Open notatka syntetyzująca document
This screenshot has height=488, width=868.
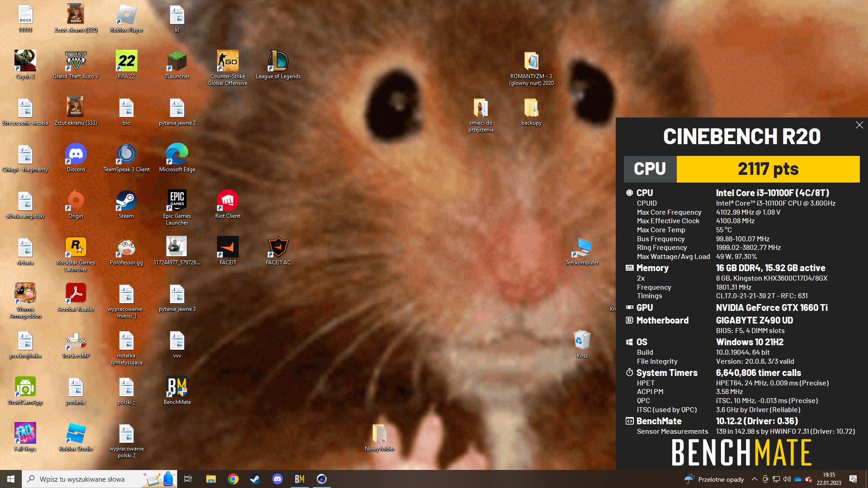126,347
